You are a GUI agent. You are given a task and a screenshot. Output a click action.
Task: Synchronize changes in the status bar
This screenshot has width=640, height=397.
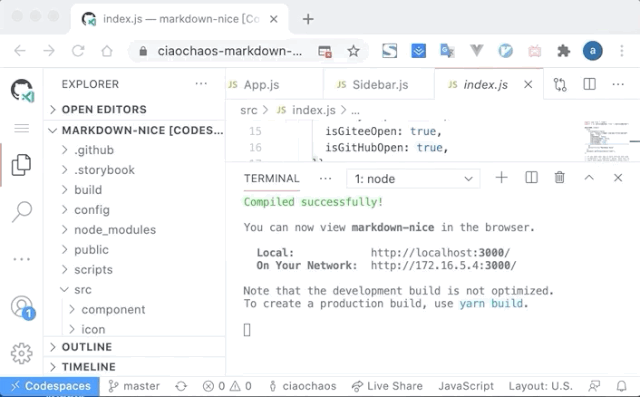coord(181,386)
